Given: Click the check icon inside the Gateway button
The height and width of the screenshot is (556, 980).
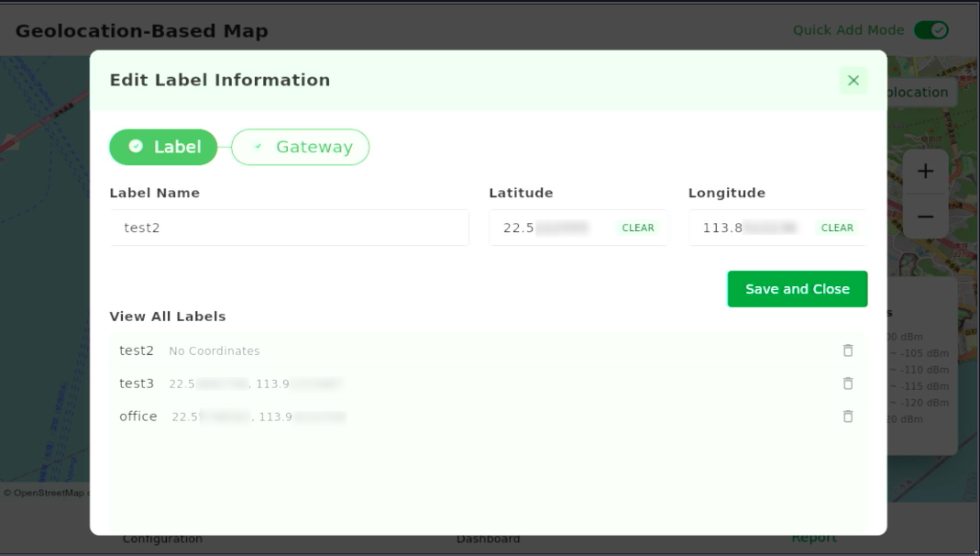Looking at the screenshot, I should 259,146.
